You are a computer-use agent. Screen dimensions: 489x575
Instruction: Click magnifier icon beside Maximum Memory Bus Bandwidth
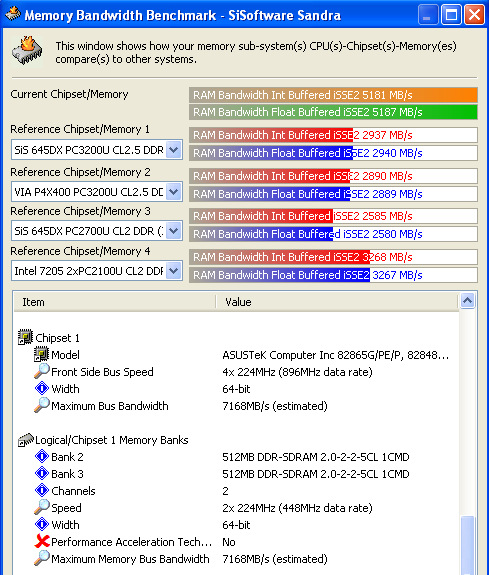(x=41, y=558)
